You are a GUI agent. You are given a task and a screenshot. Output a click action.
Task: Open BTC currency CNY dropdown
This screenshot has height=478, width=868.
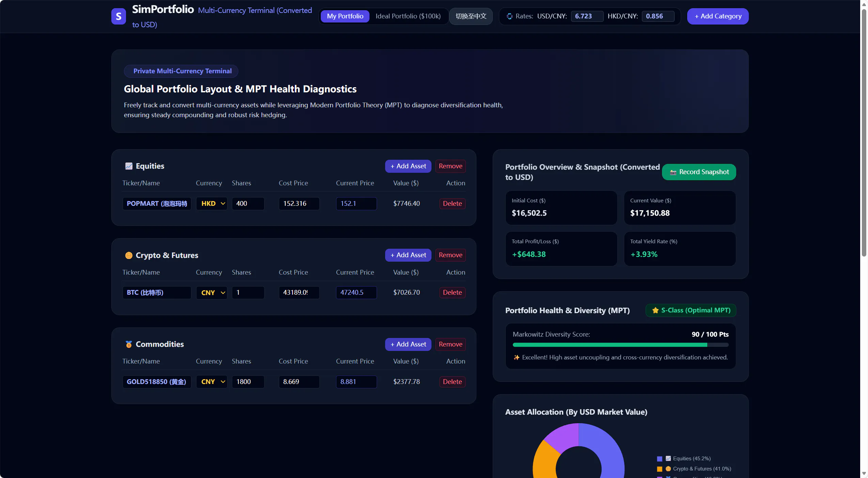(212, 293)
